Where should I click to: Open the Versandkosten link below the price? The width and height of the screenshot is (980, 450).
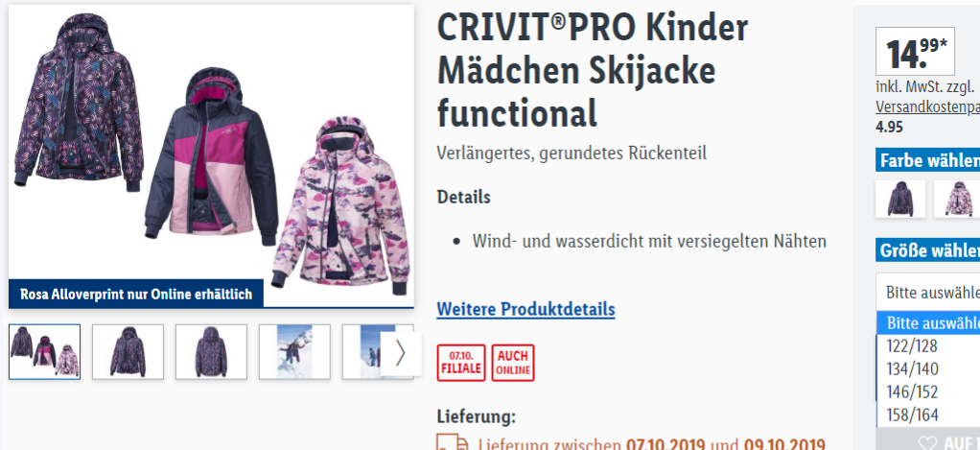pos(927,107)
